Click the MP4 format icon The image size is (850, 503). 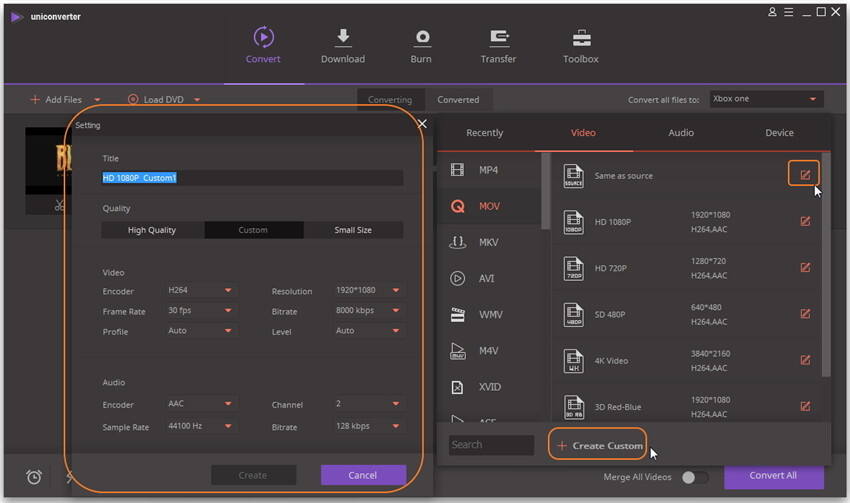pos(457,170)
